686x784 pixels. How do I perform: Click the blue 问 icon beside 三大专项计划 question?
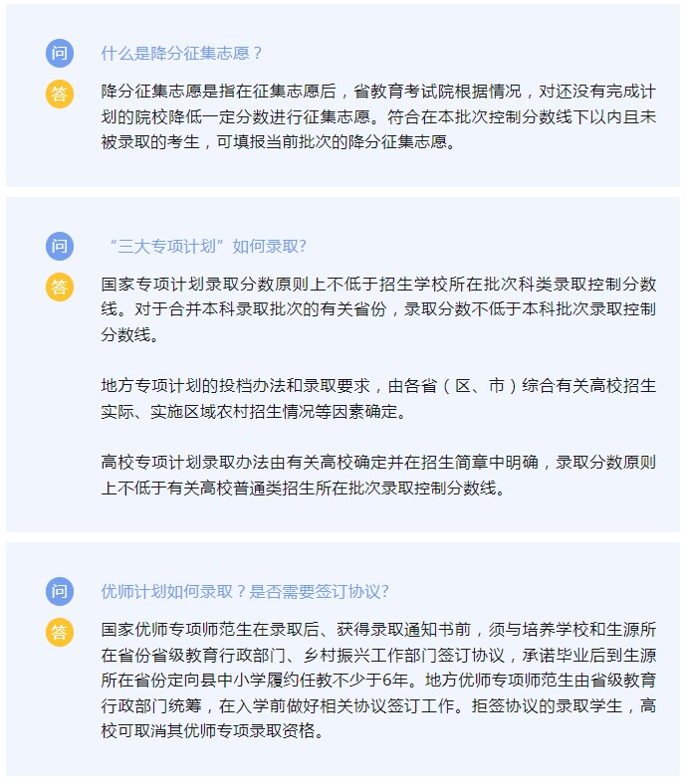point(60,246)
